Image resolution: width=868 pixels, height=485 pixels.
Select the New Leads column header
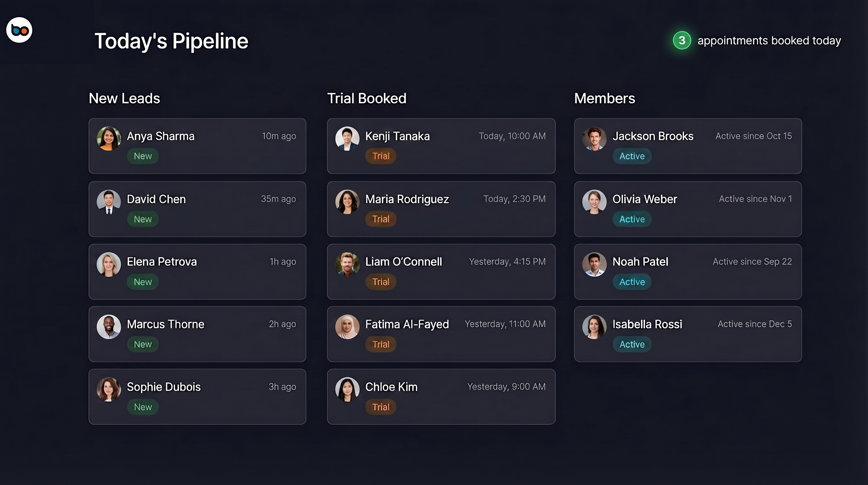[x=124, y=98]
